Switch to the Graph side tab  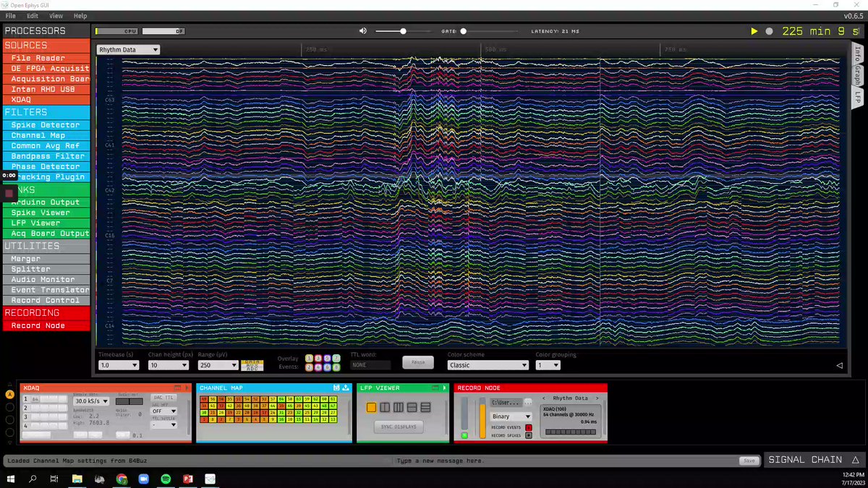click(858, 75)
